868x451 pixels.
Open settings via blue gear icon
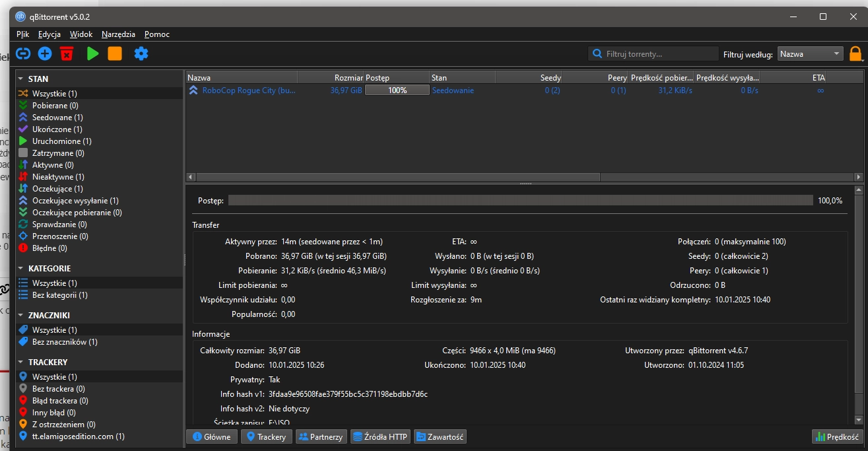click(141, 53)
